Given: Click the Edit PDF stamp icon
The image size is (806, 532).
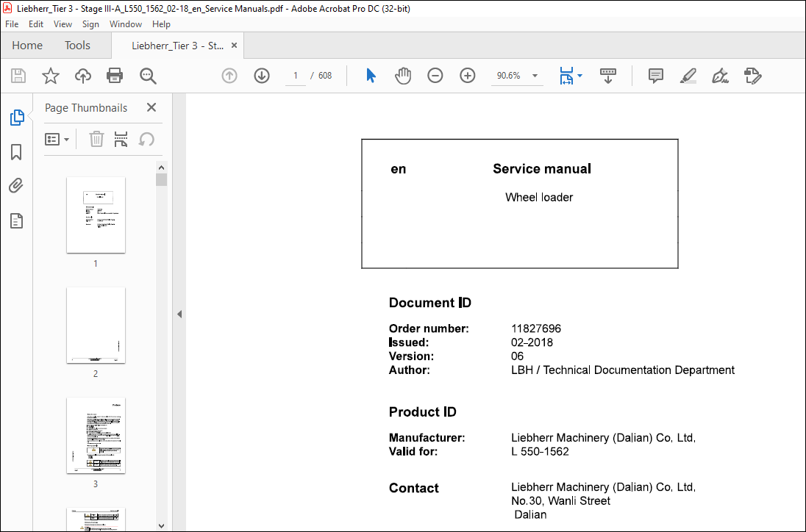Looking at the screenshot, I should (x=752, y=76).
